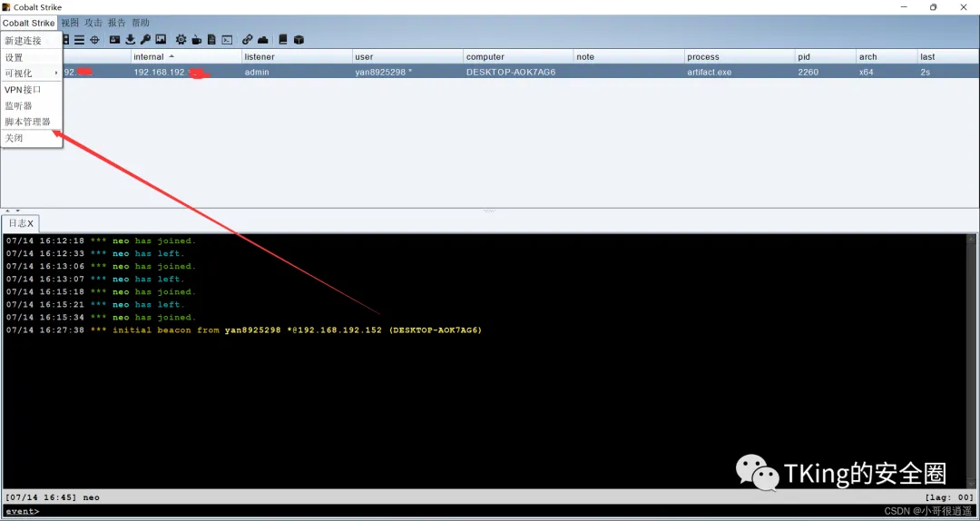Click the initial beacon log line
The image size is (980, 521).
tap(244, 330)
